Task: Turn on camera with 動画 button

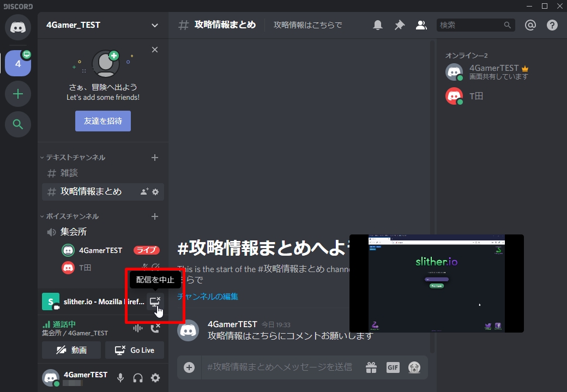Action: pos(71,350)
